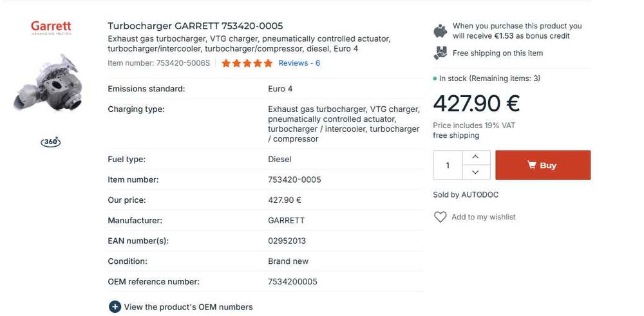Click the piggy bank bonus credit icon
Viewport: 644px width, 316px height.
[x=440, y=31]
